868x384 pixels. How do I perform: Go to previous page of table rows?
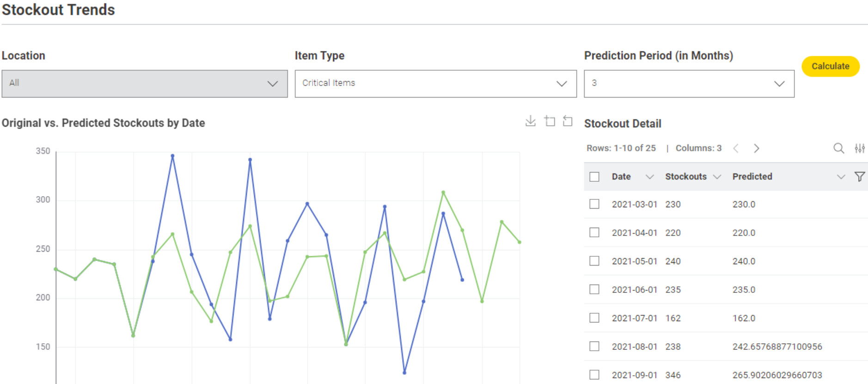(x=736, y=148)
